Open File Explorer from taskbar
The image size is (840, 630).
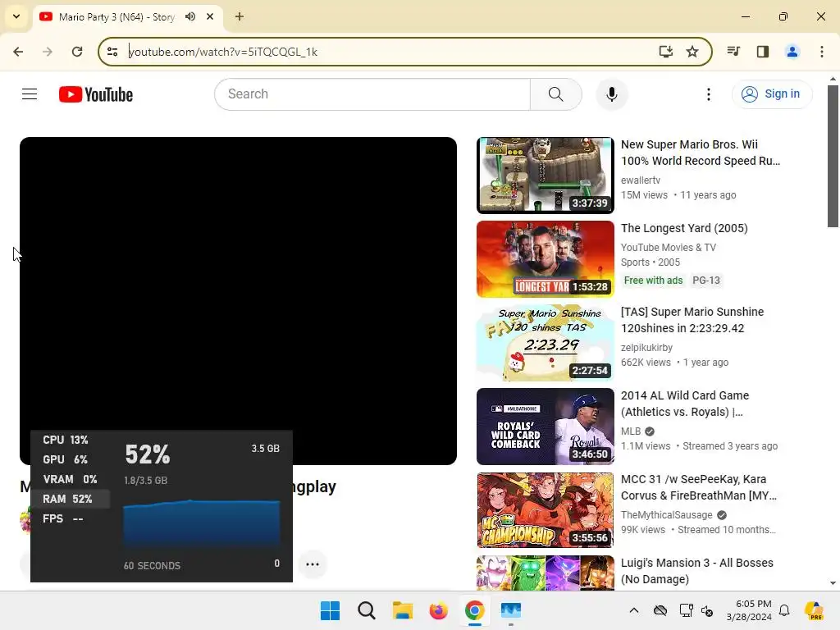(402, 610)
